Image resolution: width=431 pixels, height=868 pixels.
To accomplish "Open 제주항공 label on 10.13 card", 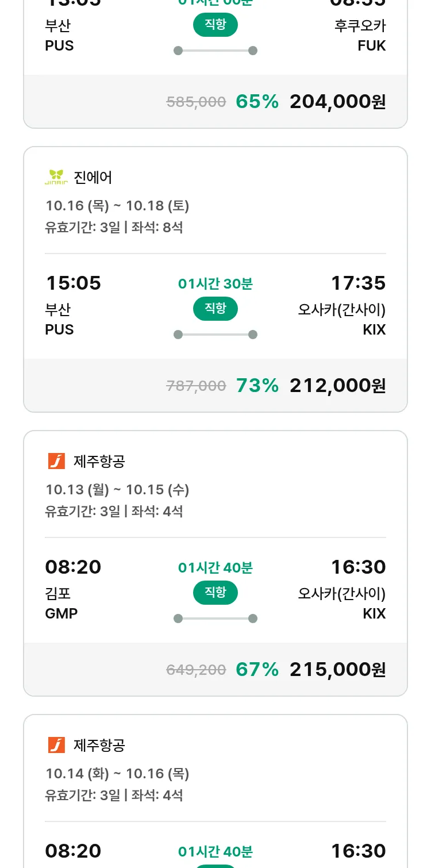I will coord(99,462).
